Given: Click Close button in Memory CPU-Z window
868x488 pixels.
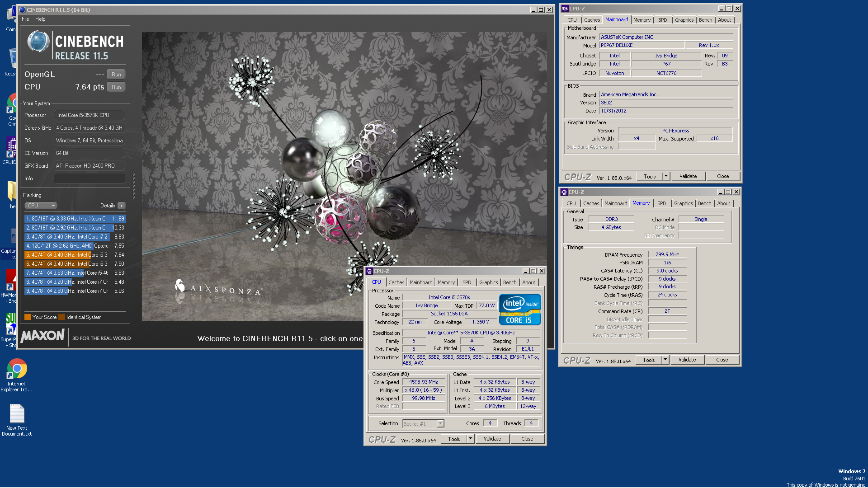Looking at the screenshot, I should coord(722,360).
